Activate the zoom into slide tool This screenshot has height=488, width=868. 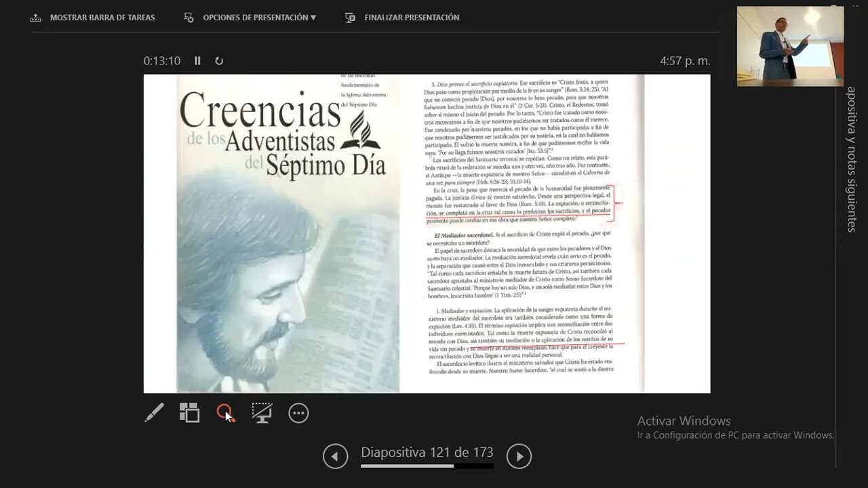[225, 413]
